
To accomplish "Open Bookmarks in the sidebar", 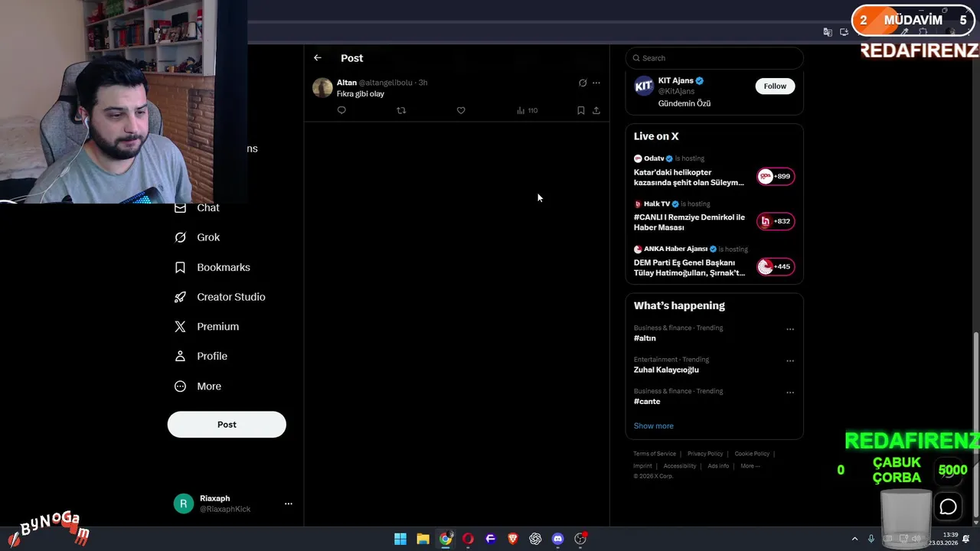I will click(x=213, y=267).
